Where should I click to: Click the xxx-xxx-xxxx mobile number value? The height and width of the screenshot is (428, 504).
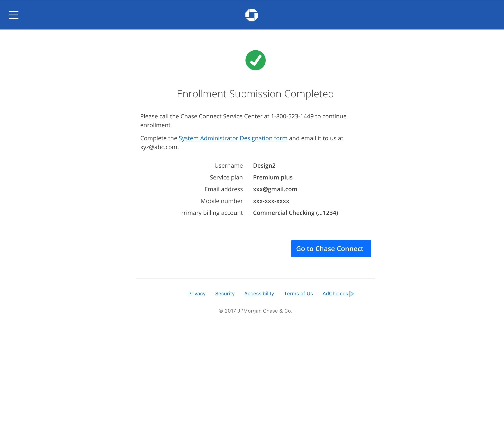(271, 201)
